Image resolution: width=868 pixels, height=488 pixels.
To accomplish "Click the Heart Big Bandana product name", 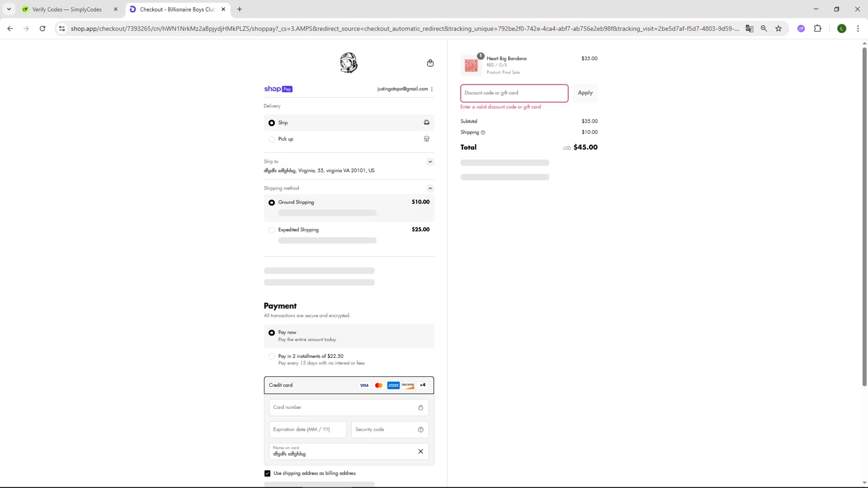I will (x=506, y=58).
